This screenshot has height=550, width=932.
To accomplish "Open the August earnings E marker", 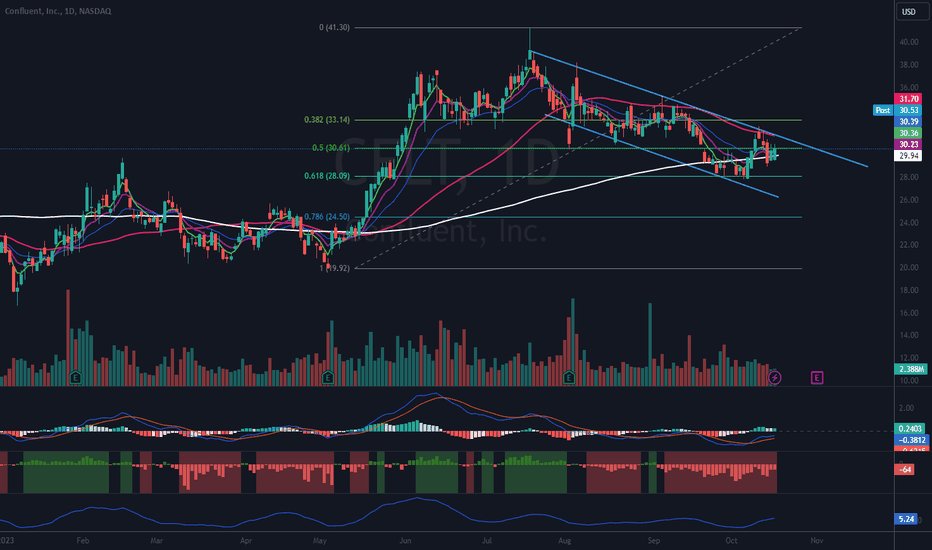I will tap(569, 378).
